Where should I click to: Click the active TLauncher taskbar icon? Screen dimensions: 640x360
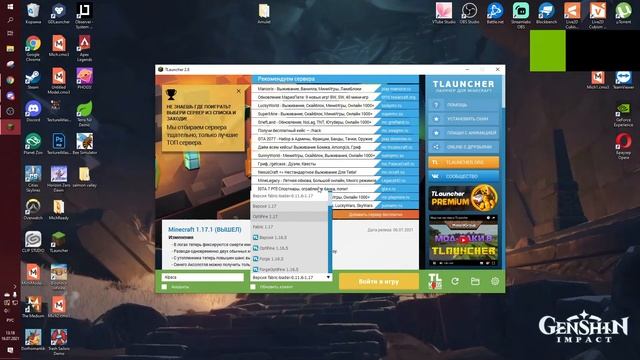click(x=10, y=127)
